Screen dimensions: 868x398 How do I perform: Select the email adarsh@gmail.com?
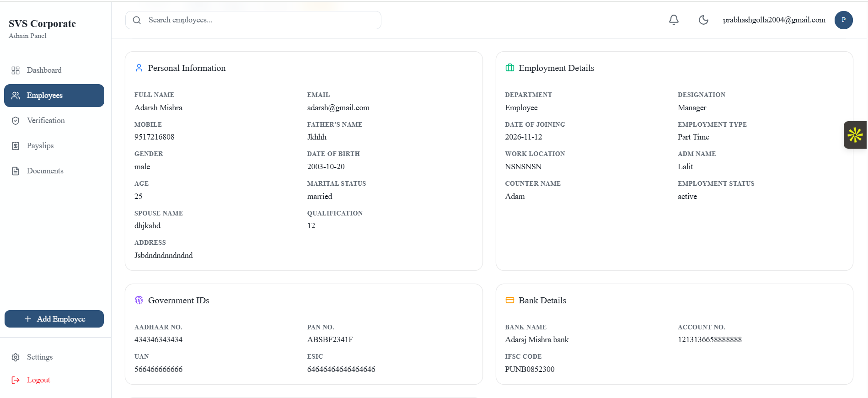coord(338,108)
